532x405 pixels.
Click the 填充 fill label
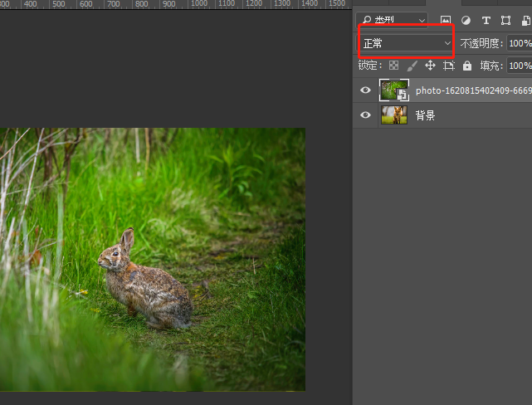point(491,66)
